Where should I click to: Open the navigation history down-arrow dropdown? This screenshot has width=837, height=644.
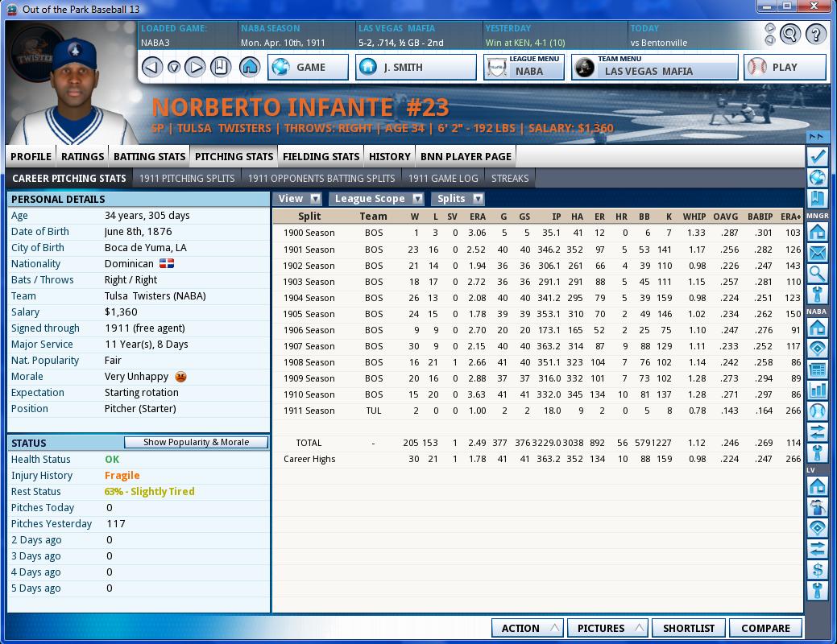point(173,68)
